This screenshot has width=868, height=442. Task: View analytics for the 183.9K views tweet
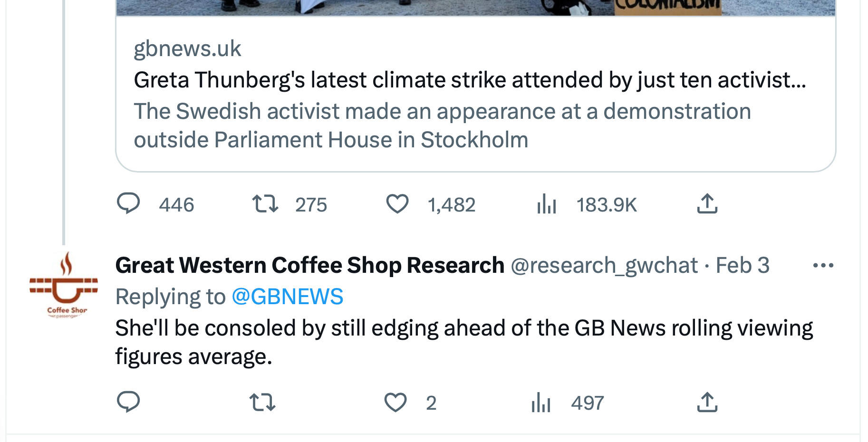547,204
